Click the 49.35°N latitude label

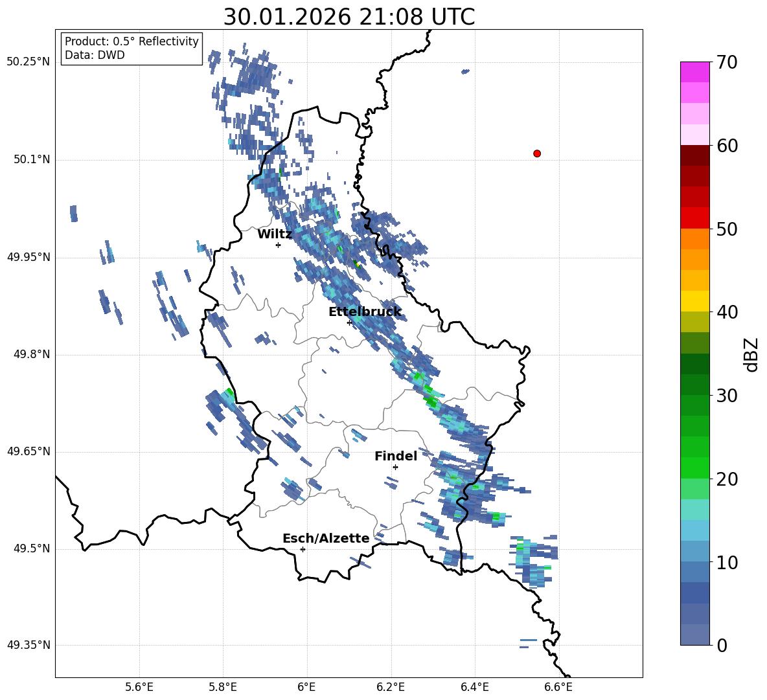click(x=29, y=645)
